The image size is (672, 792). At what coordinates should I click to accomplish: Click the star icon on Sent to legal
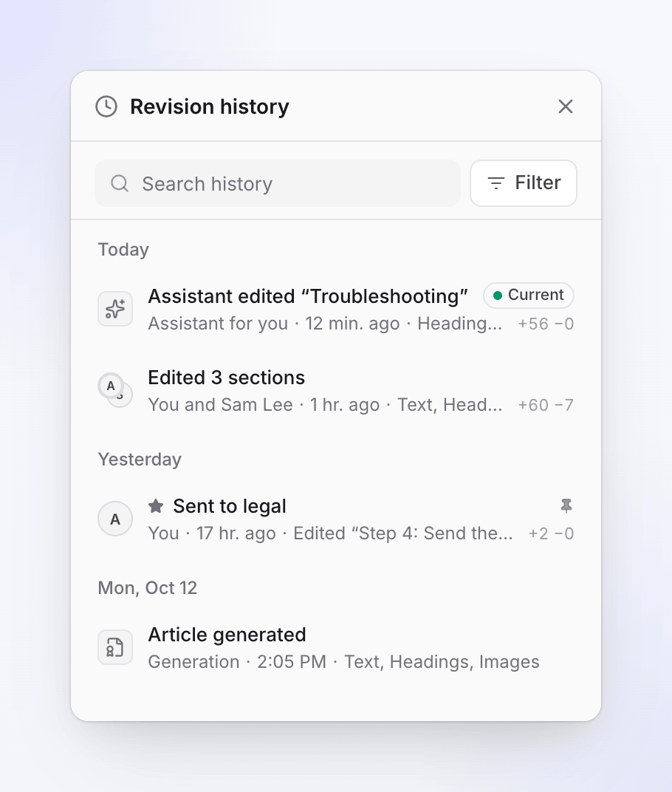[x=156, y=505]
